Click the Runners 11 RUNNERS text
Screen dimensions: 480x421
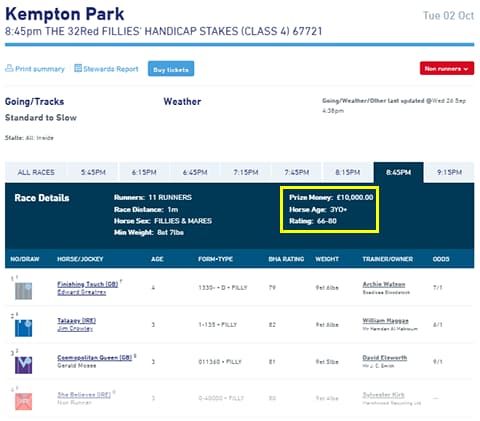pyautogui.click(x=153, y=197)
